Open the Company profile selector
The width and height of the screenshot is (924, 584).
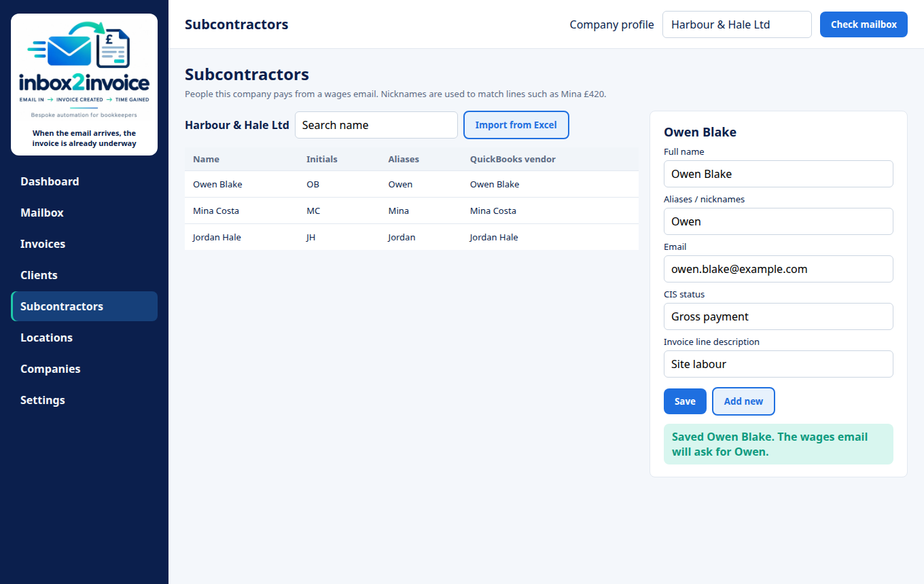(737, 24)
